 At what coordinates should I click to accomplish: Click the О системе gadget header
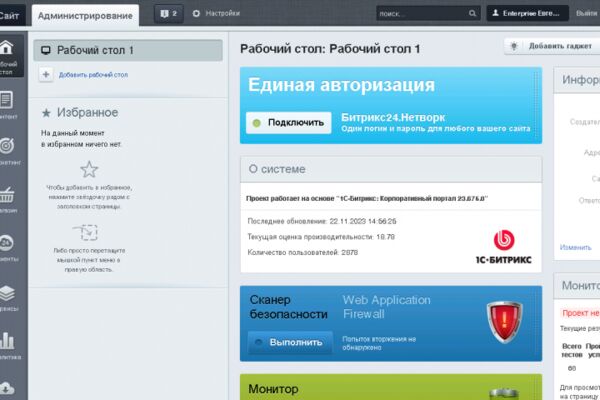coord(391,169)
